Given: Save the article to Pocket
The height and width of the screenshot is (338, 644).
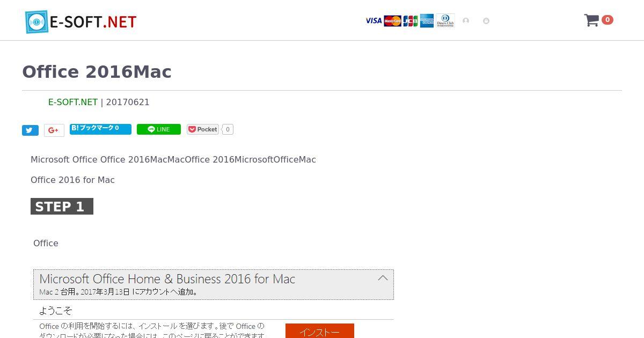Looking at the screenshot, I should pyautogui.click(x=203, y=129).
